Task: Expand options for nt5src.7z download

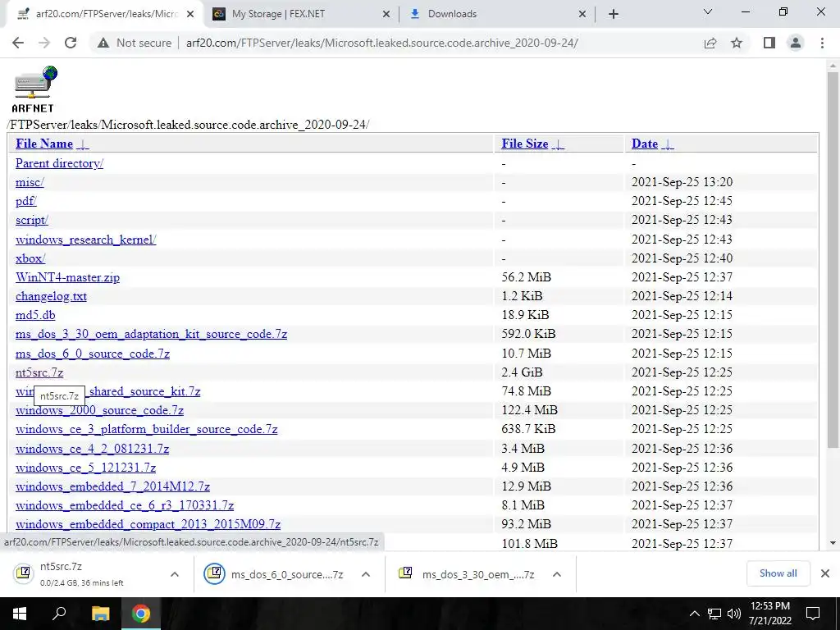Action: (175, 574)
